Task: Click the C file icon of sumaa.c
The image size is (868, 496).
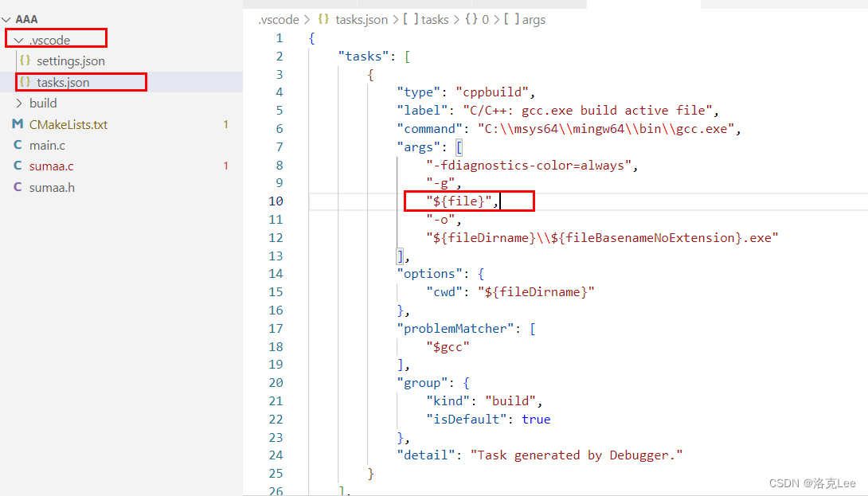Action: [x=18, y=166]
